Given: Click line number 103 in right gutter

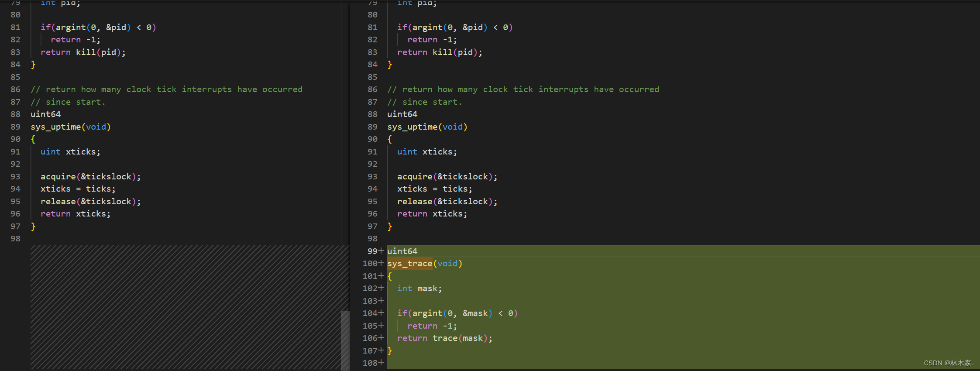Looking at the screenshot, I should coord(370,301).
